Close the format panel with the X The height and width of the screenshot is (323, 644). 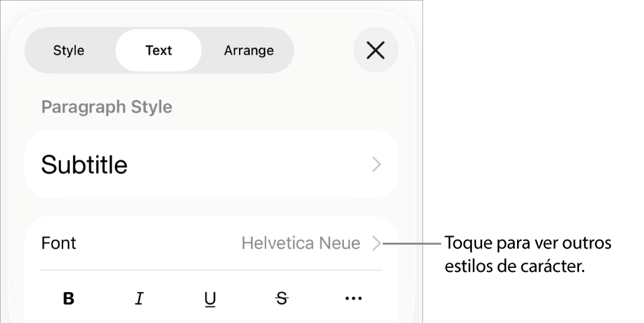point(375,50)
